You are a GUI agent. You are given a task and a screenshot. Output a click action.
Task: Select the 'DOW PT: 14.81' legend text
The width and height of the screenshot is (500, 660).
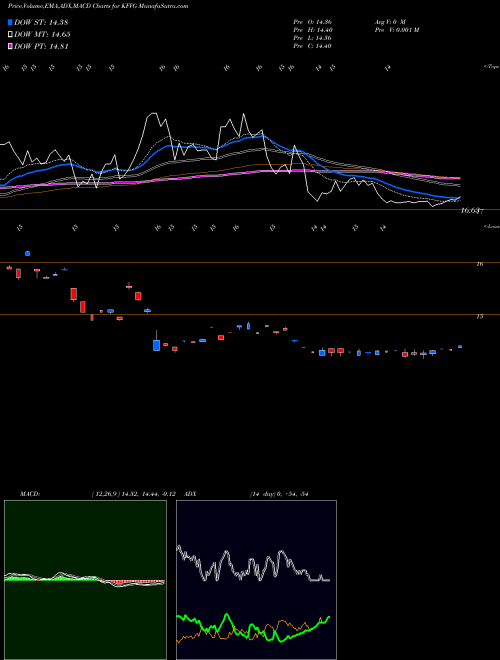point(41,47)
